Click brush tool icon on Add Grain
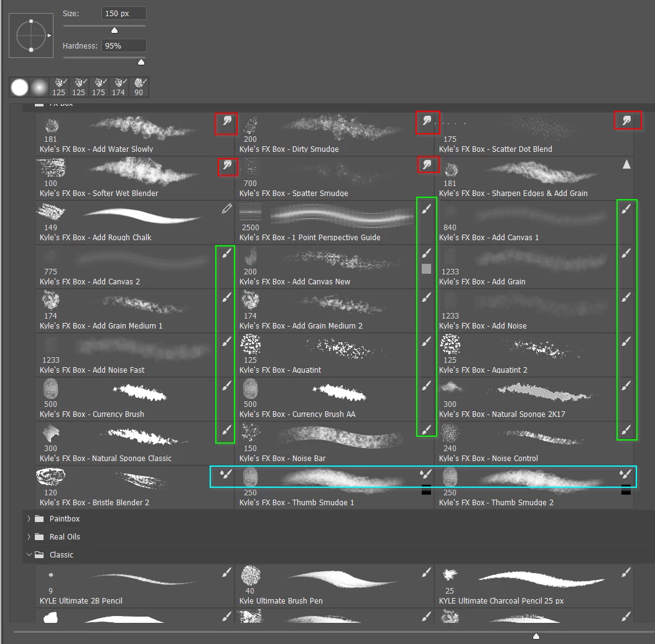This screenshot has width=655, height=644. tap(626, 253)
